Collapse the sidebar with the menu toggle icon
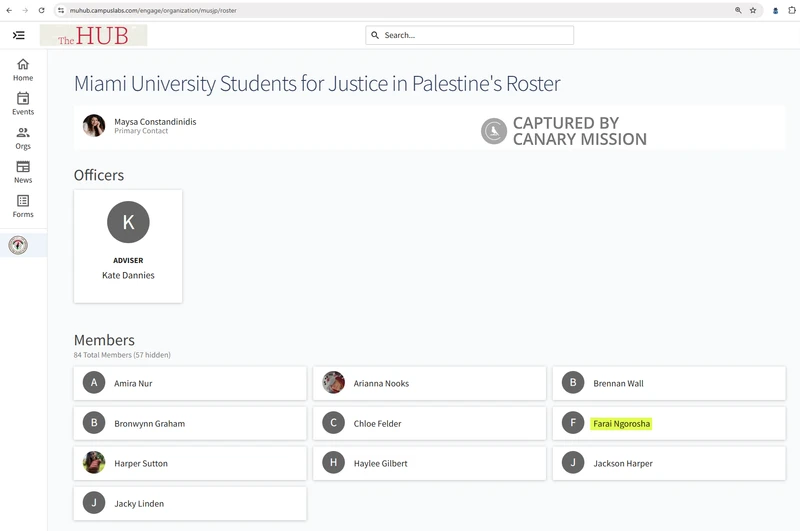The width and height of the screenshot is (800, 531). [18, 35]
